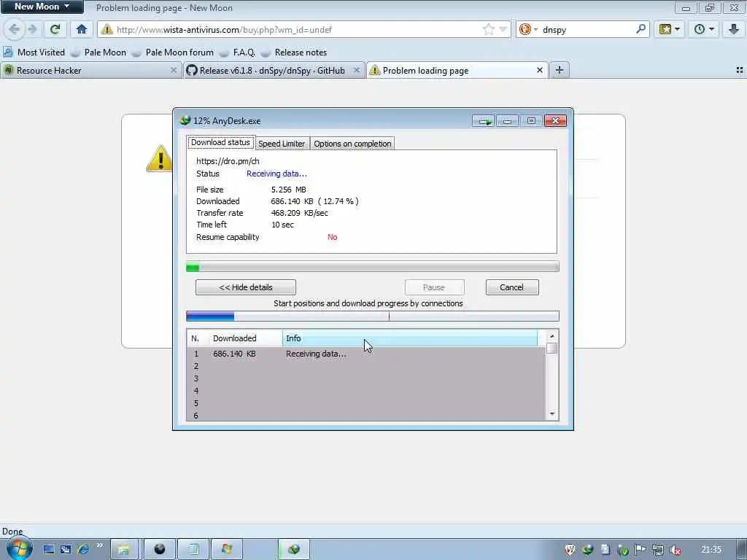Close the Resource Hacker tab

point(174,71)
